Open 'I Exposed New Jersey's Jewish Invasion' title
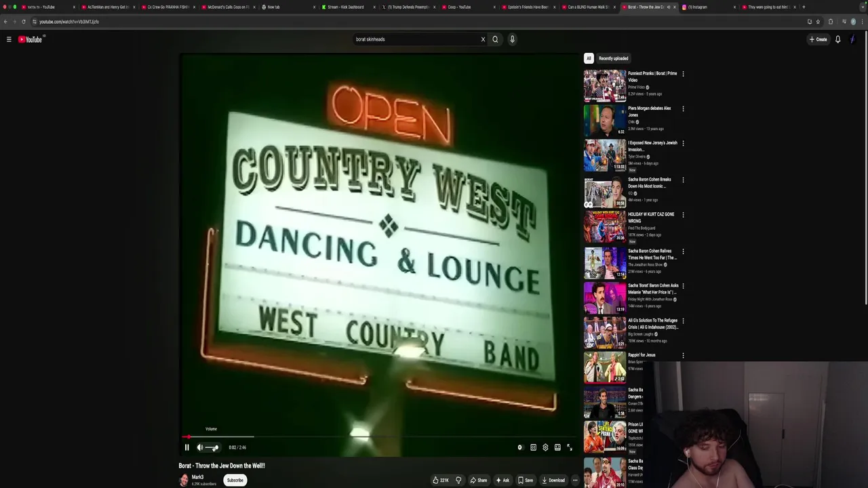 [x=652, y=146]
